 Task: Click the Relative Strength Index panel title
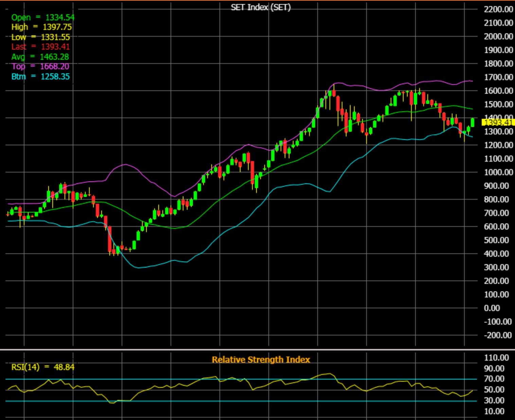coord(261,360)
